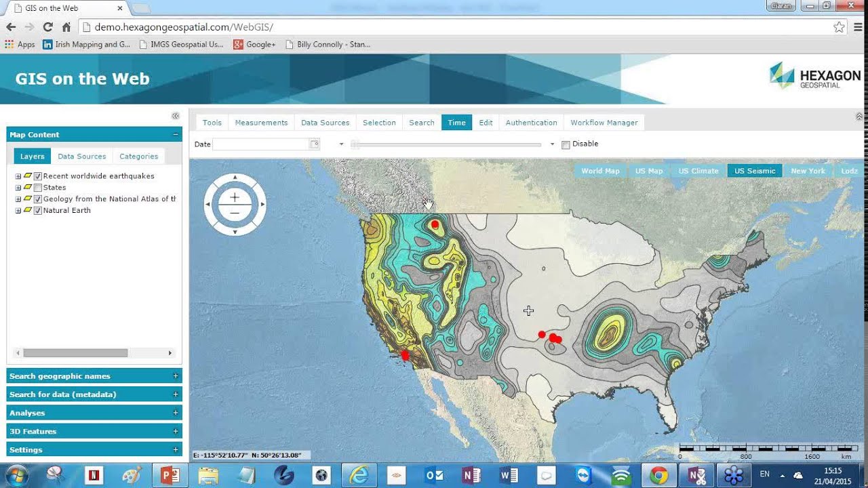Reload the page in Chrome
Viewport: 868px width, 488px height.
47,27
